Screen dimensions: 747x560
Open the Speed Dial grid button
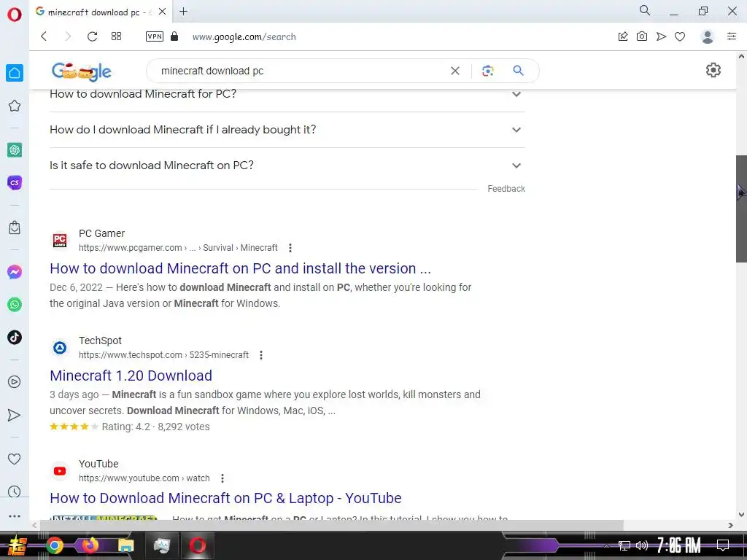(116, 36)
